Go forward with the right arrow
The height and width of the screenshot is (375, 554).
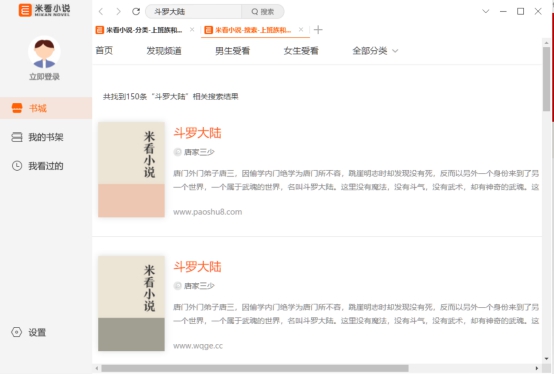click(x=118, y=12)
